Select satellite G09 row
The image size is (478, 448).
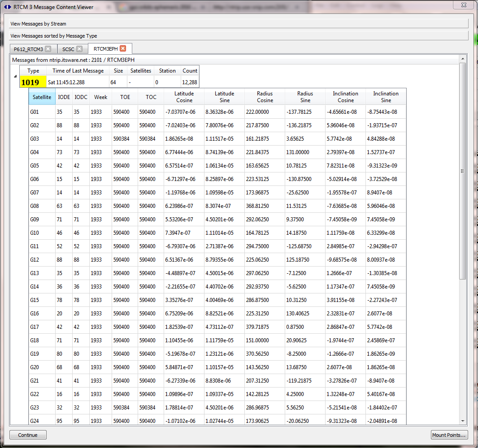217,219
